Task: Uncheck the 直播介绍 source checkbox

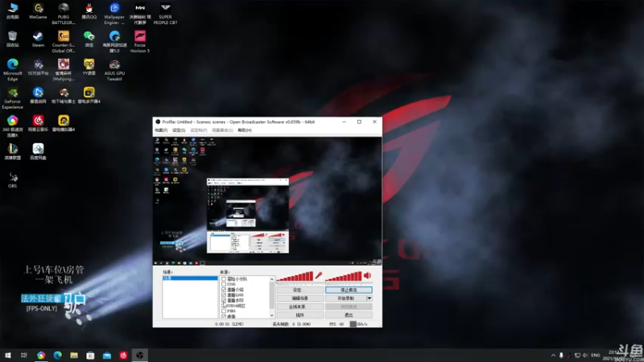Action: point(224,290)
